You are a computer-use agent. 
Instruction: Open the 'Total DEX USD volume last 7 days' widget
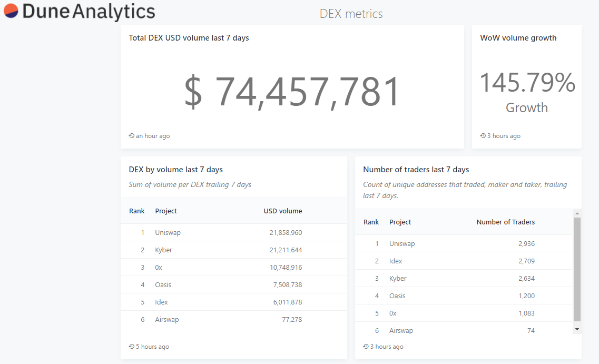[189, 37]
